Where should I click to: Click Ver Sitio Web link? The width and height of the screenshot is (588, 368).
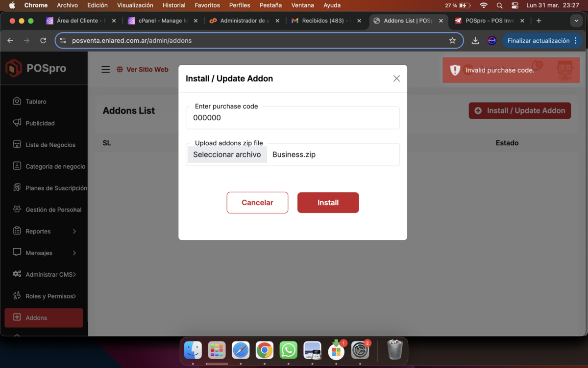[x=142, y=70]
